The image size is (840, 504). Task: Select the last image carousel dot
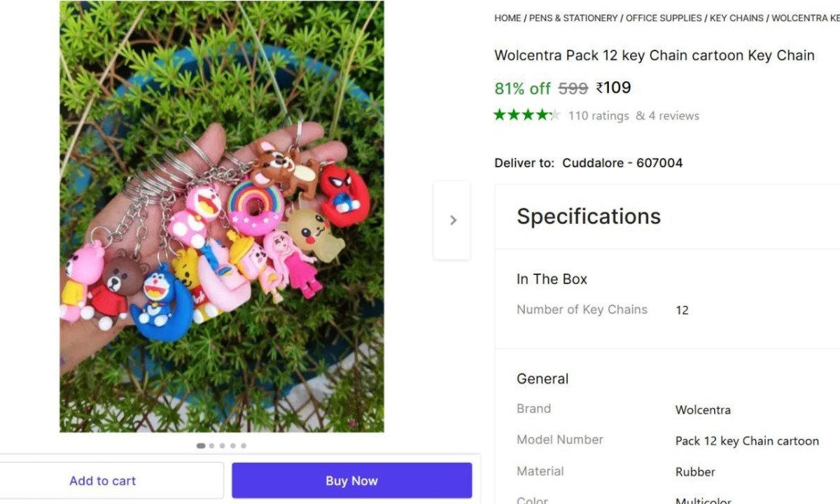(243, 445)
